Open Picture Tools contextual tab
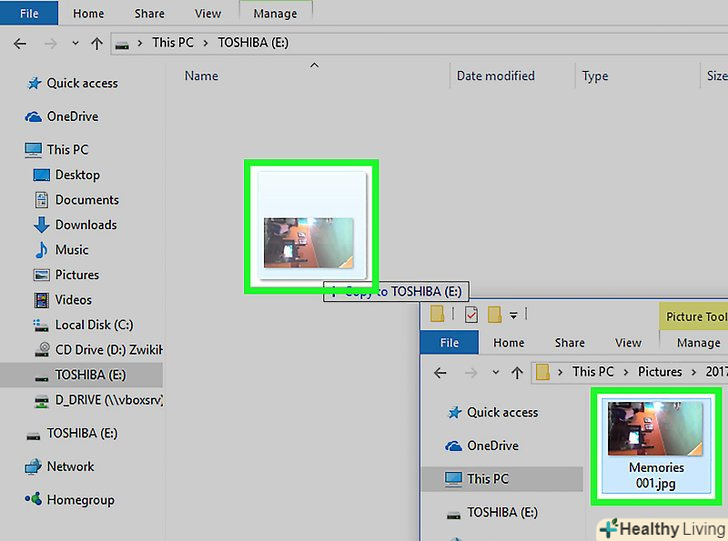The height and width of the screenshot is (541, 728). (694, 316)
